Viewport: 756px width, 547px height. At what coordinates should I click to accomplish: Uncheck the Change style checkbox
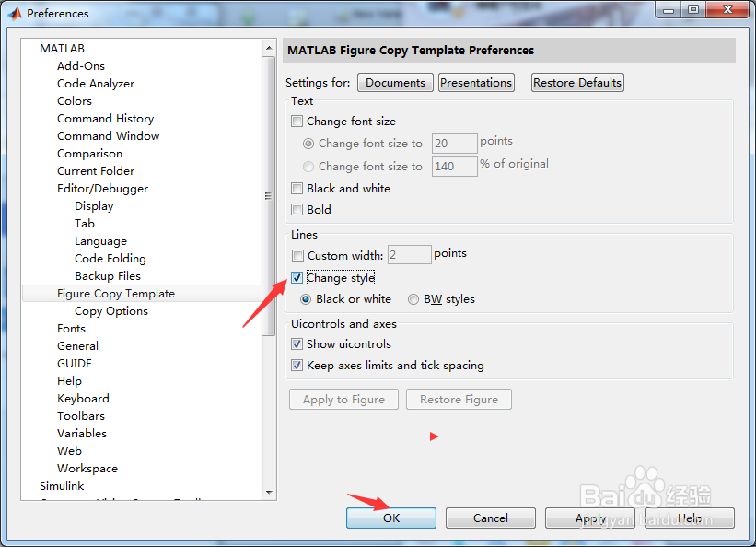pyautogui.click(x=297, y=278)
